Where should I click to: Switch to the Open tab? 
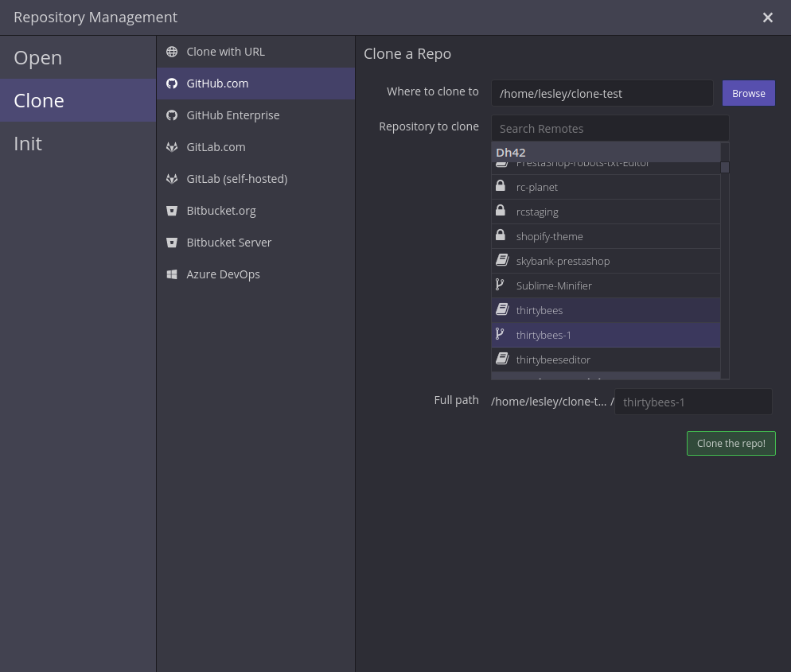tap(78, 57)
